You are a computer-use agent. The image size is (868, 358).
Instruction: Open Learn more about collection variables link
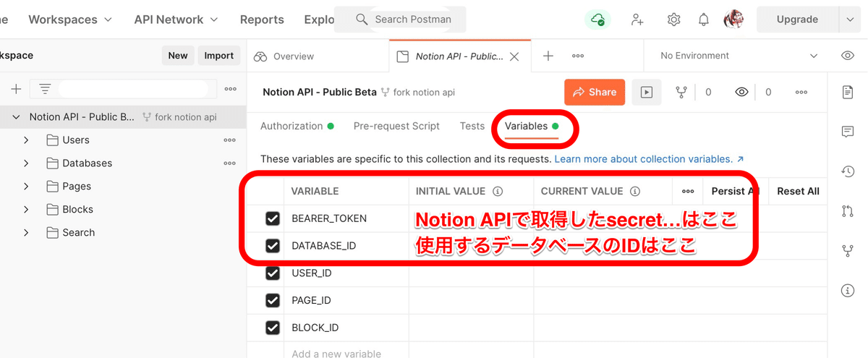click(650, 158)
